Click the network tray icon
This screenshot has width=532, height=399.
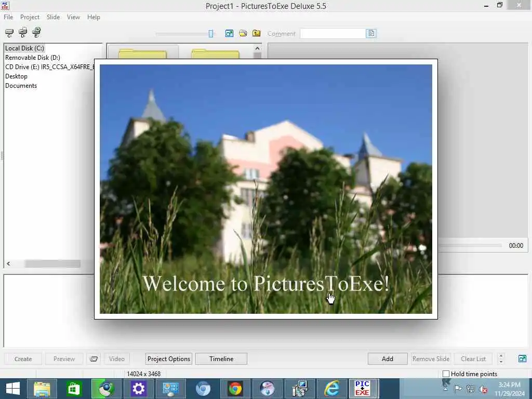[470, 389]
